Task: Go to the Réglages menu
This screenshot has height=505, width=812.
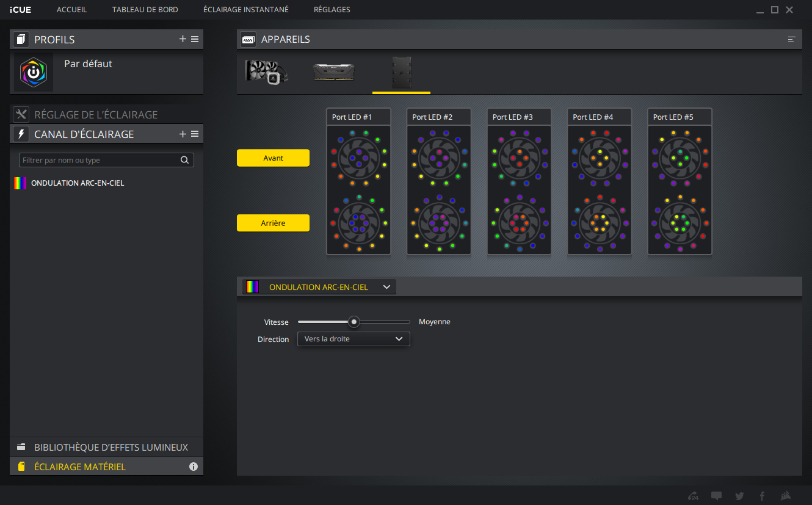Action: coord(332,10)
